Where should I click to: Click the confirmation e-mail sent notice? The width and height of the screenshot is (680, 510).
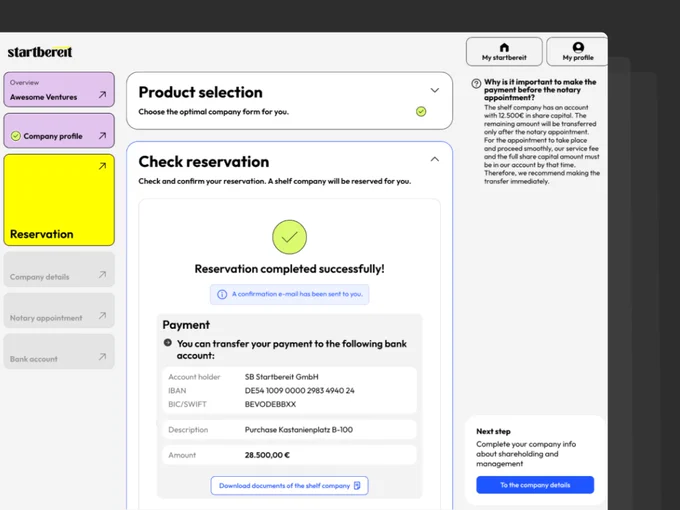pyautogui.click(x=289, y=294)
